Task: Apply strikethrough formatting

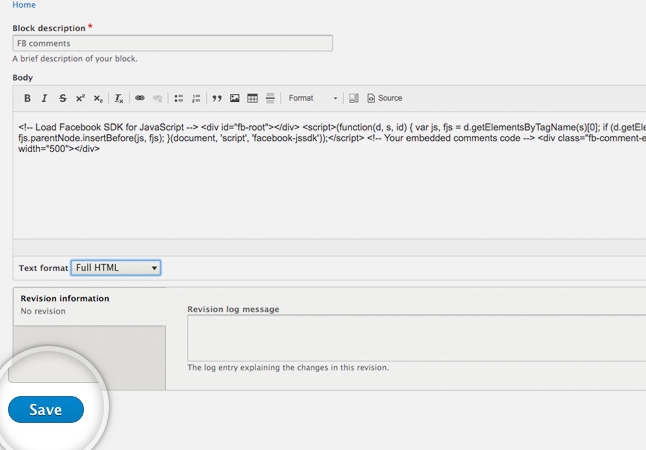Action: (x=62, y=98)
